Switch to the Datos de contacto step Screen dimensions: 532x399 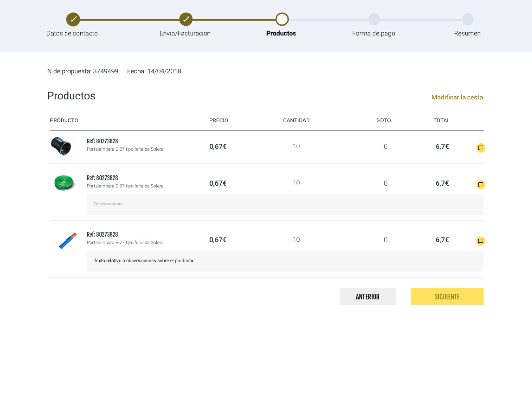[72, 33]
